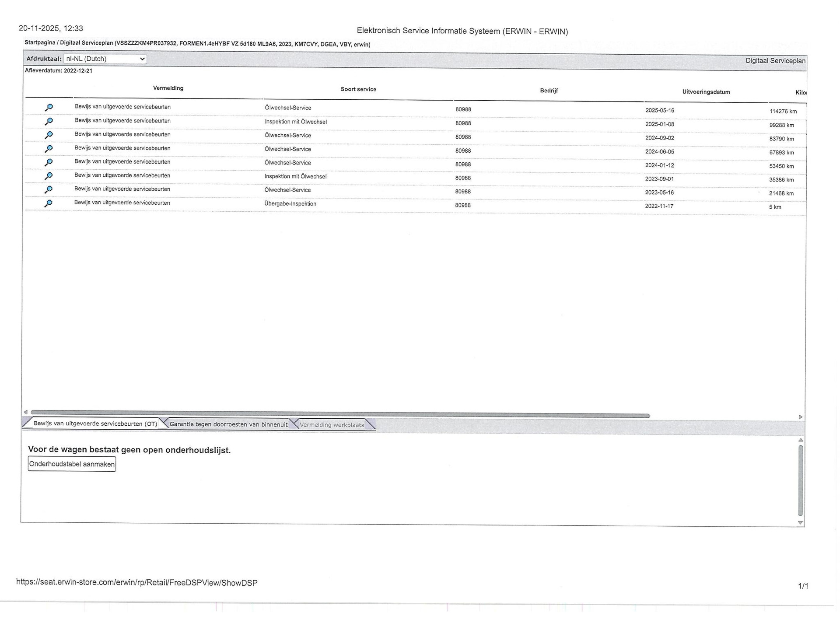Click the Onderhoudstabel aanmaken button
Image resolution: width=840 pixels, height=630 pixels.
coord(72,464)
